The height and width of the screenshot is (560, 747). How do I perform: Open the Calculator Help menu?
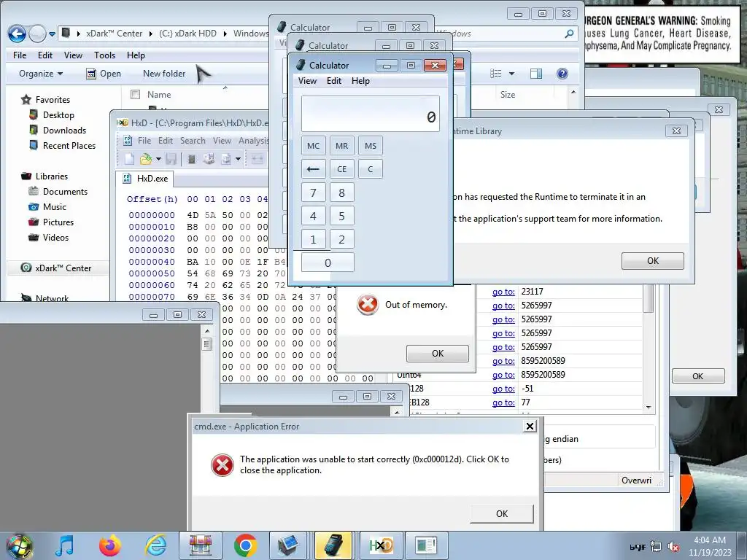point(360,81)
